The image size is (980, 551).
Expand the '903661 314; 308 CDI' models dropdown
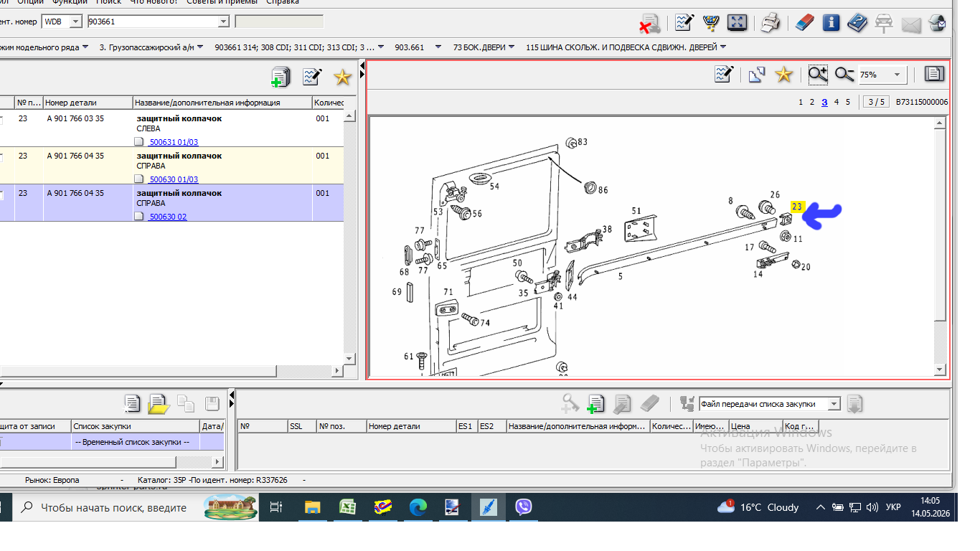pos(380,47)
